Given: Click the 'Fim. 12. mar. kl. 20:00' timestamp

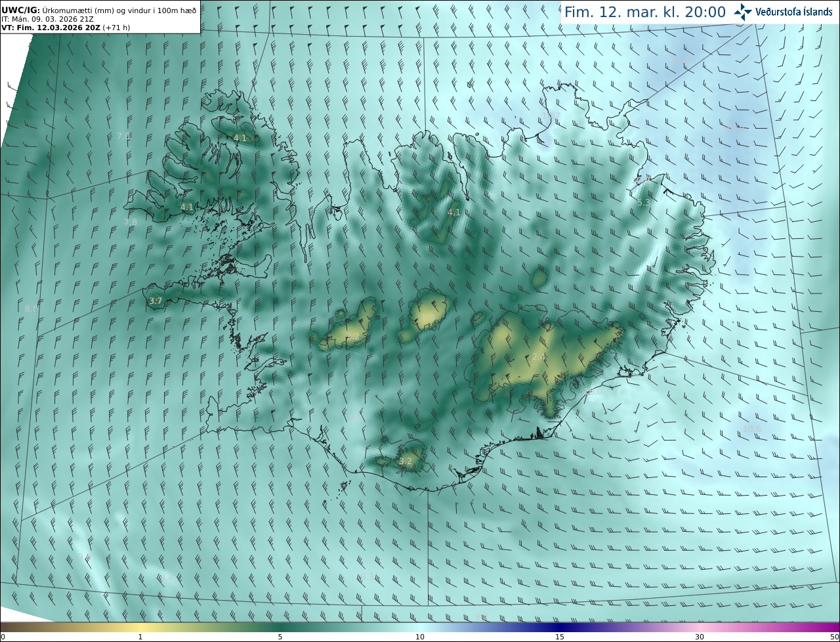Looking at the screenshot, I should pos(645,12).
